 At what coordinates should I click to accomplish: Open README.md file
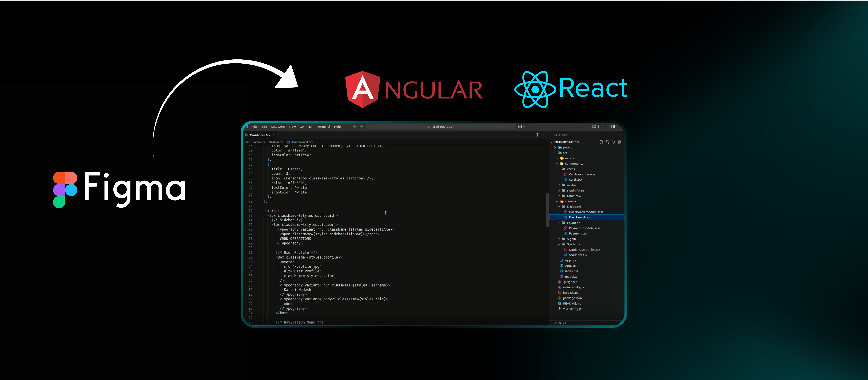pos(587,304)
